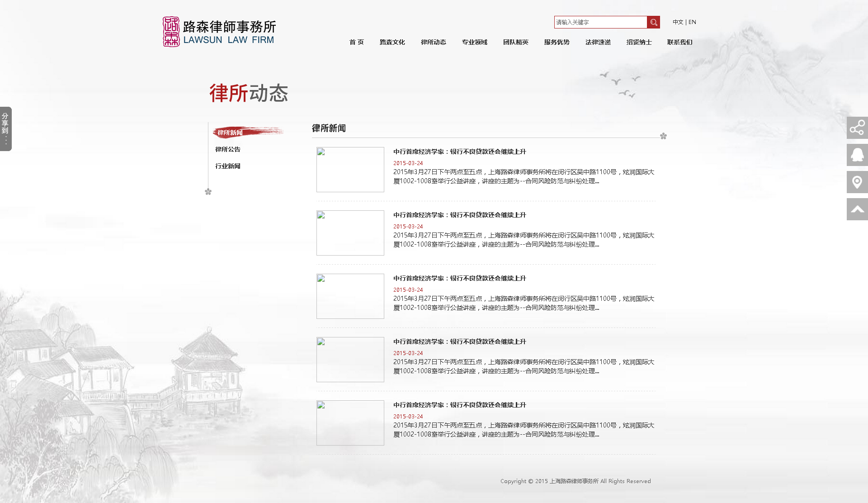The height and width of the screenshot is (503, 868).
Task: Open 团队精英 from the navigation bar
Action: click(x=515, y=42)
